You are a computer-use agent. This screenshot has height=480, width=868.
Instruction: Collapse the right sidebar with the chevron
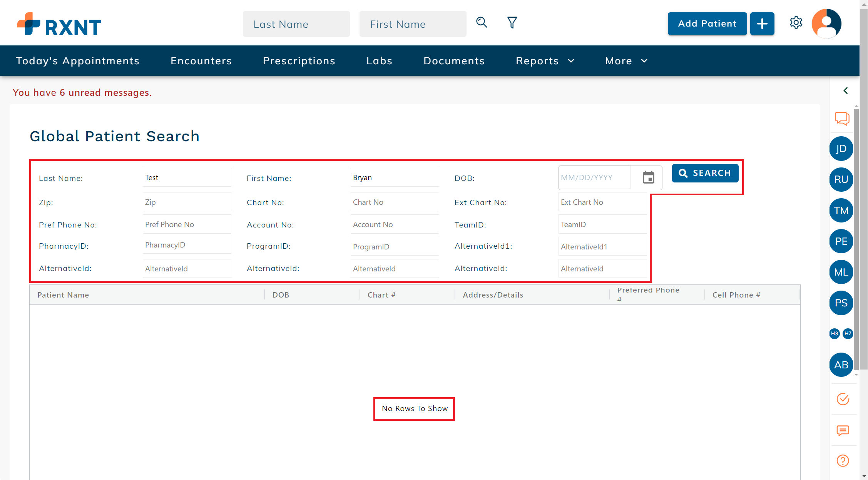click(846, 90)
